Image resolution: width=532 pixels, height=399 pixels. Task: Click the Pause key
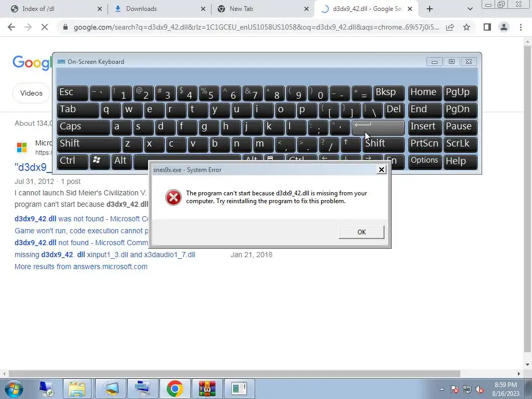click(x=460, y=127)
